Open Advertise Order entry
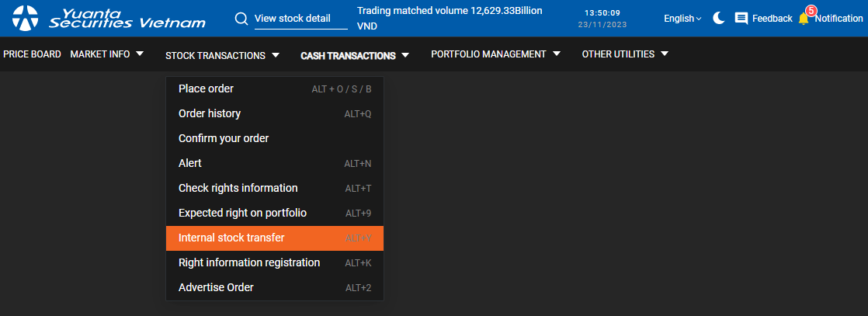The image size is (868, 316). tap(216, 287)
